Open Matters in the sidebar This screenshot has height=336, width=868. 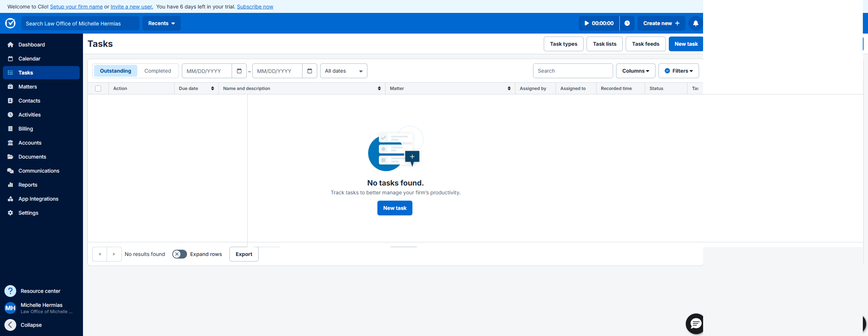click(x=28, y=87)
